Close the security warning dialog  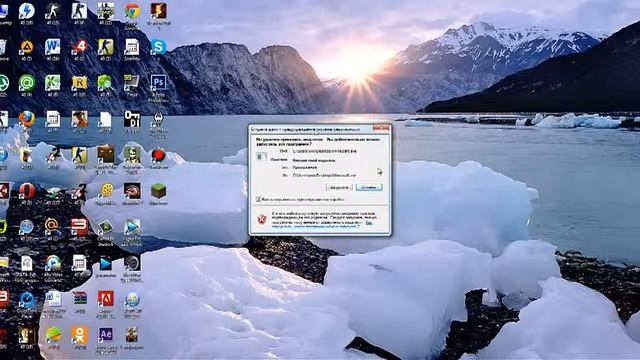(x=381, y=128)
